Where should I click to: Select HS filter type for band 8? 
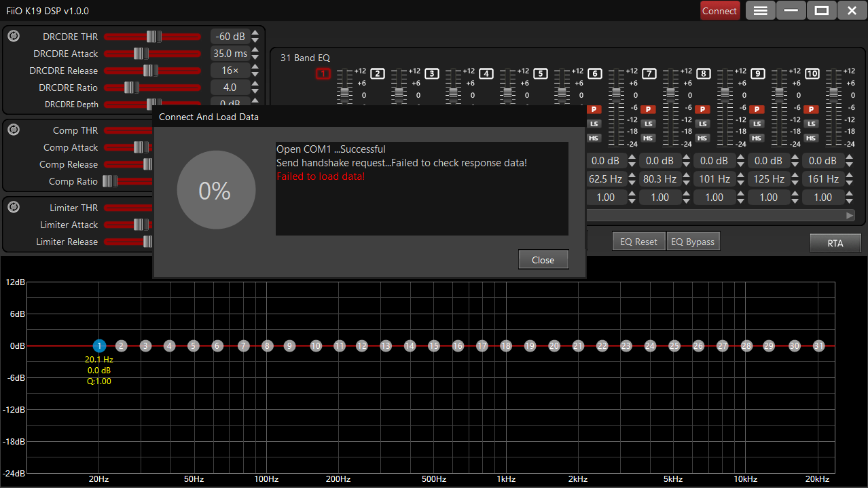pos(703,138)
